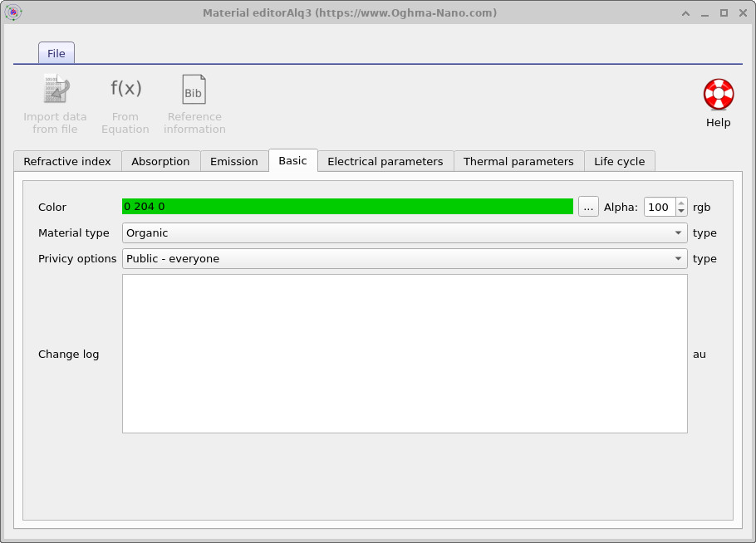Open the File menu
The width and height of the screenshot is (756, 543).
pos(56,52)
